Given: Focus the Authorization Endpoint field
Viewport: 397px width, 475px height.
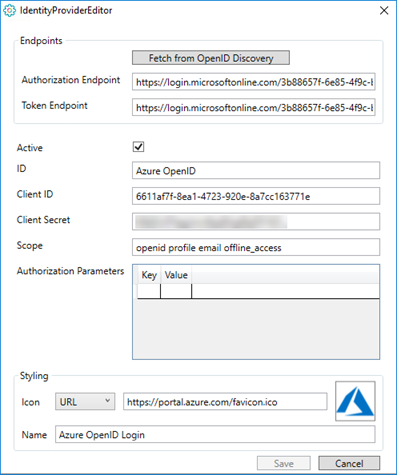Looking at the screenshot, I should 254,82.
